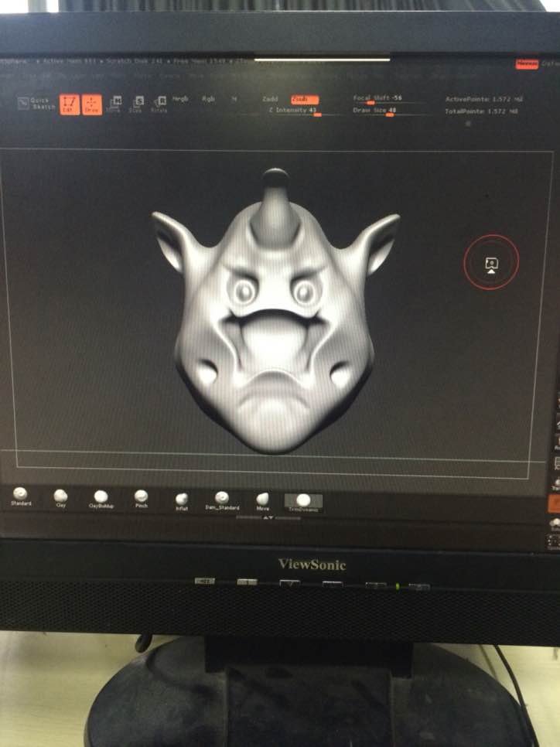The height and width of the screenshot is (747, 560).
Task: Click the ActivePoints count readout
Action: pos(483,99)
